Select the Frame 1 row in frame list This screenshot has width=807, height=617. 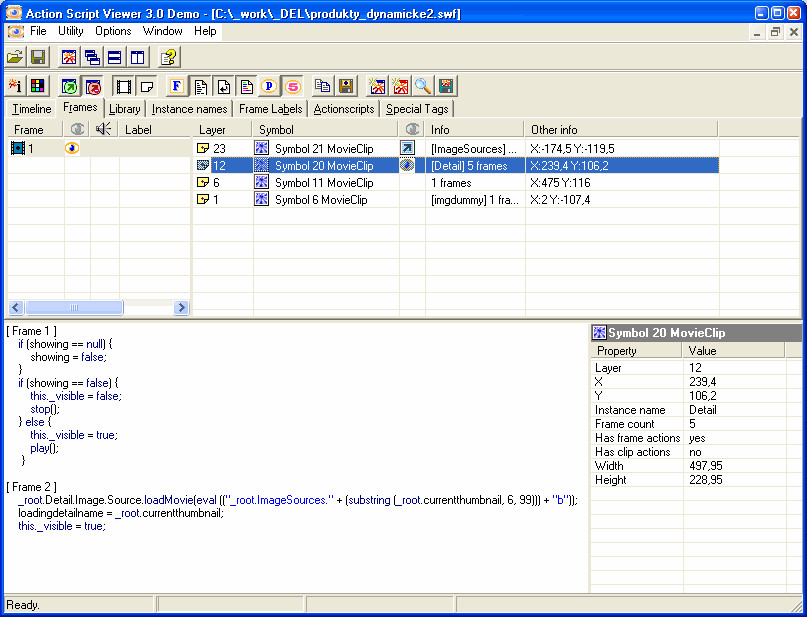(x=98, y=149)
